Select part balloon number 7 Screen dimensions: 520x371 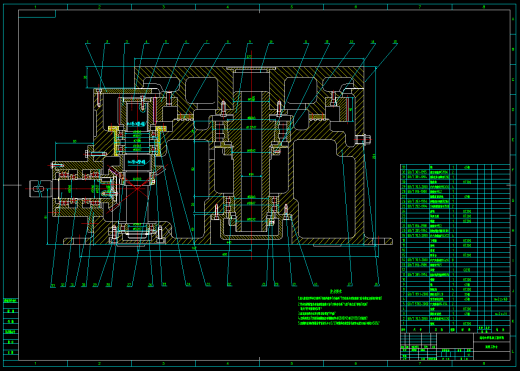coord(207,42)
